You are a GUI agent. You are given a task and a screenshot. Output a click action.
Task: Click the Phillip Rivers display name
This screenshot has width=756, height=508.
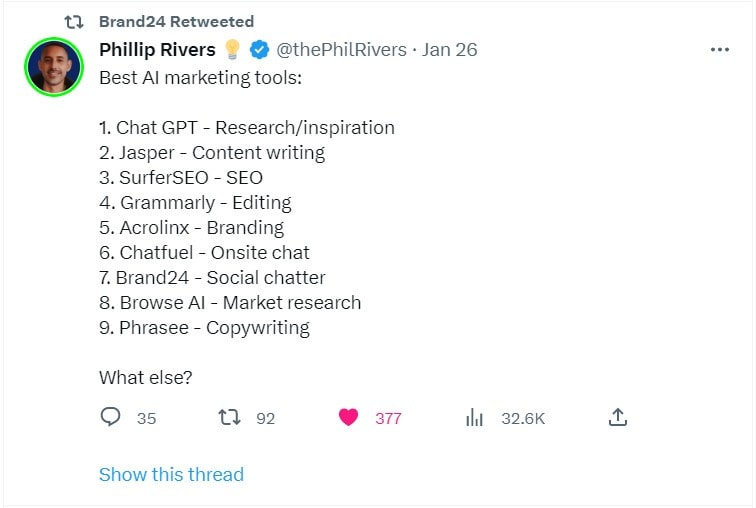point(157,50)
